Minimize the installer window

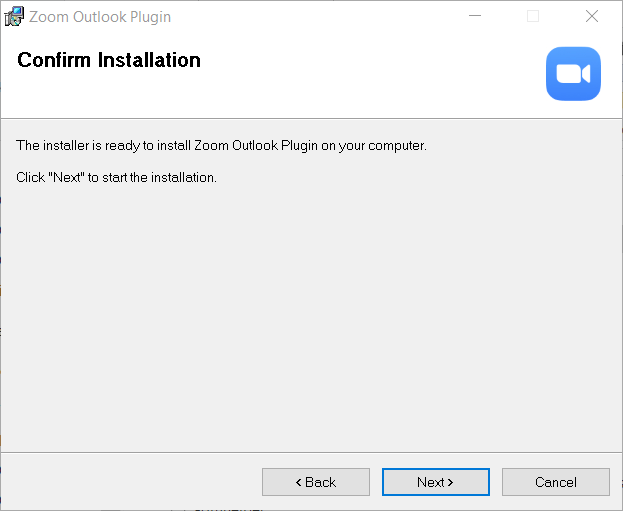[x=475, y=16]
